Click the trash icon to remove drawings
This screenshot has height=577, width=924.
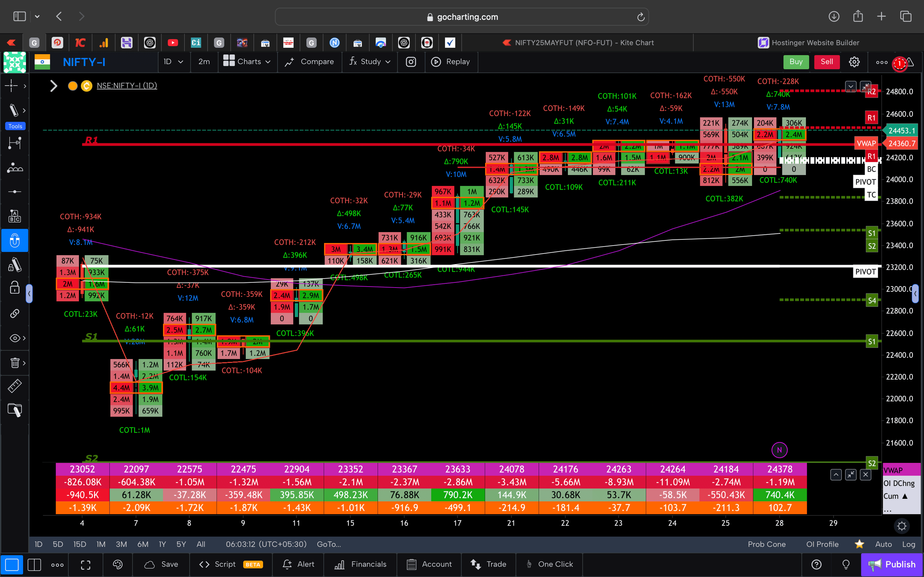tap(15, 363)
